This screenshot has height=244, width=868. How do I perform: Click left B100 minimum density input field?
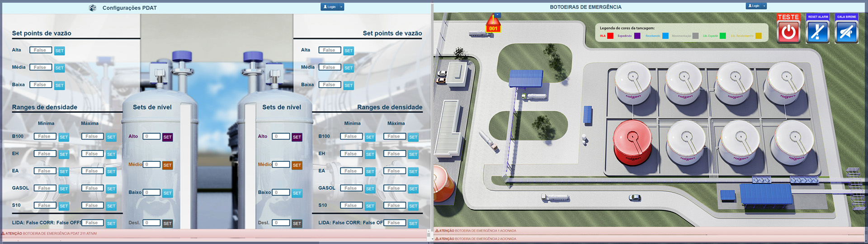pos(45,136)
